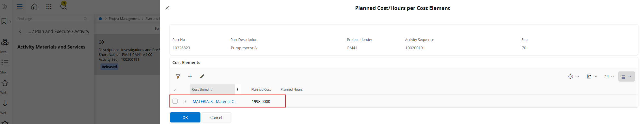Viewport: 644px width, 124px height.
Task: Click the search icon with notification badge
Action: [63, 6]
